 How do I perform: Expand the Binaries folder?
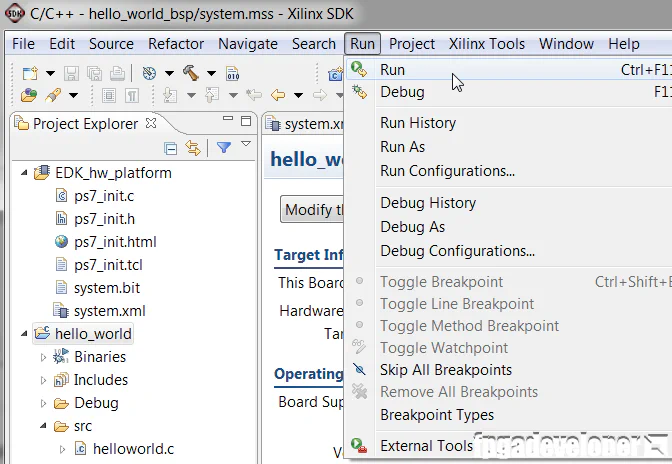(x=43, y=357)
